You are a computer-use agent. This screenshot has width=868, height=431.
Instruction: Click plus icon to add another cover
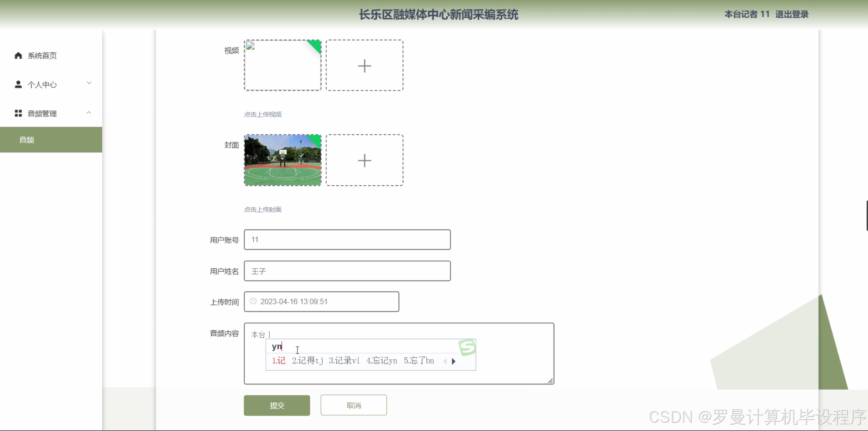[x=364, y=161]
